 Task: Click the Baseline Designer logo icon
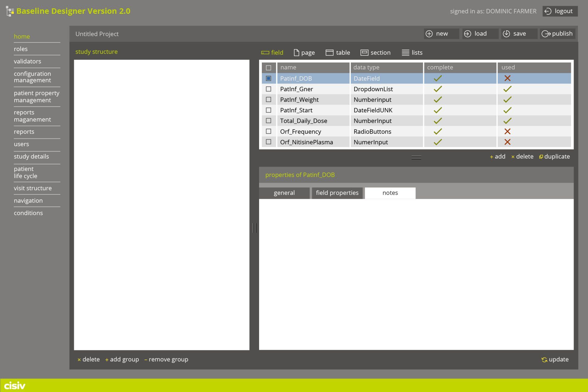(10, 11)
